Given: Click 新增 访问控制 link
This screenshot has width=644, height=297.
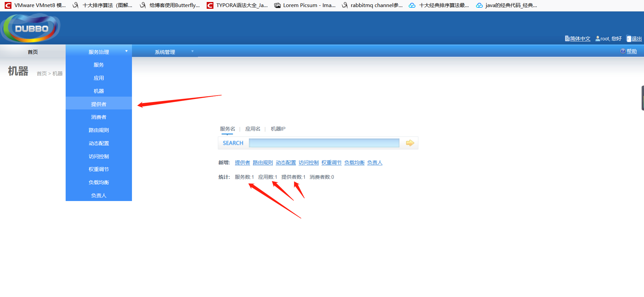Looking at the screenshot, I should point(309,163).
